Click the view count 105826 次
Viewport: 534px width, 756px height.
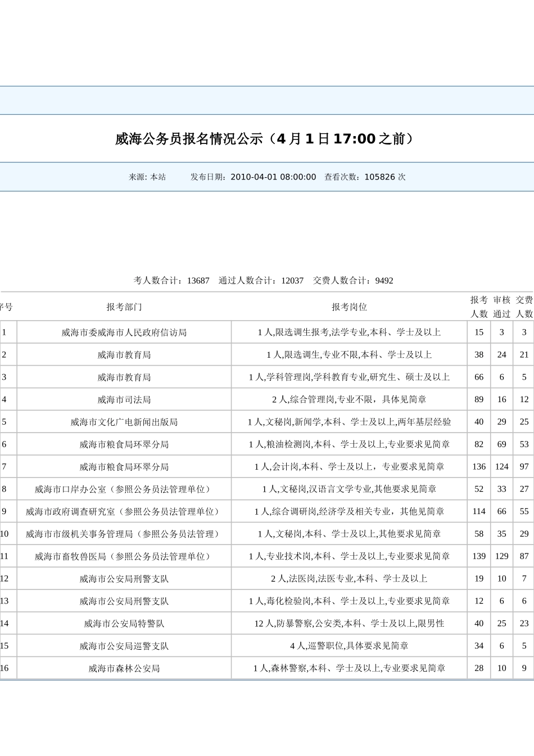[385, 177]
